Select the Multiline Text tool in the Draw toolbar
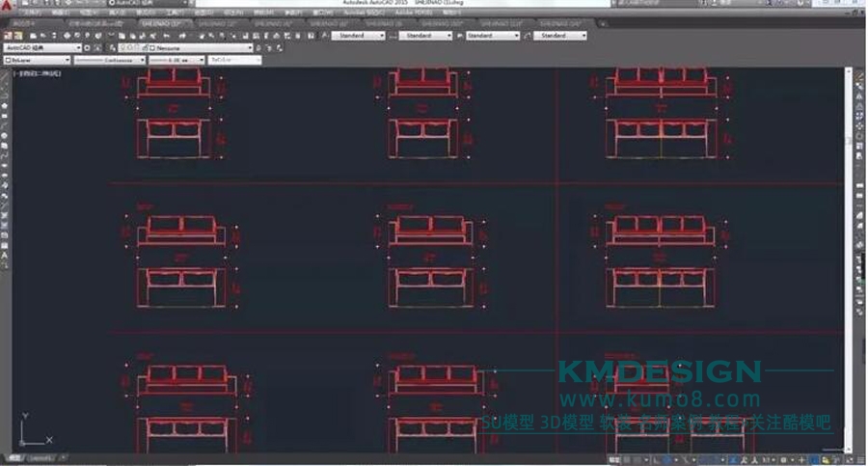 [x=5, y=254]
